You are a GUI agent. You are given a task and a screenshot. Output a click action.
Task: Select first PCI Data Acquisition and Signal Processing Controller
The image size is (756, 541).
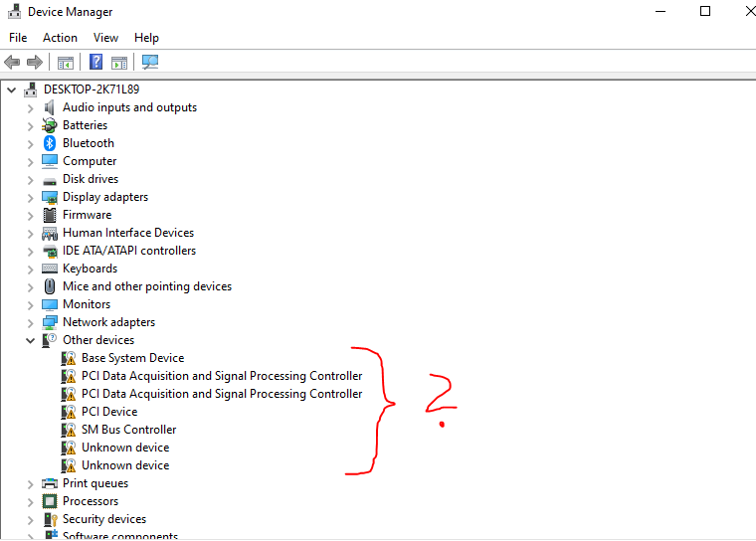pos(222,376)
